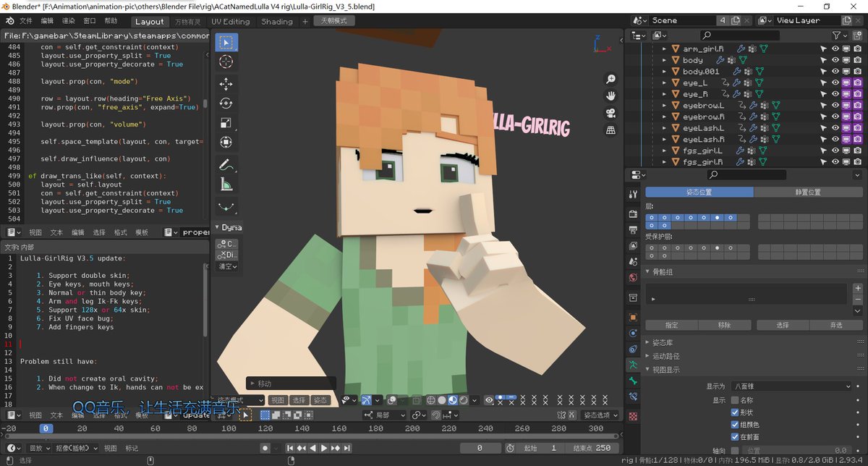This screenshot has height=466, width=868.
Task: Click the 弃选 deselect button
Action: pos(837,325)
